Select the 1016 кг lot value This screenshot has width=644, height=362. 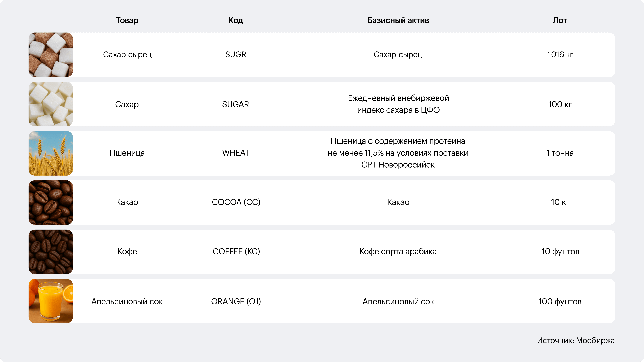[x=560, y=54]
